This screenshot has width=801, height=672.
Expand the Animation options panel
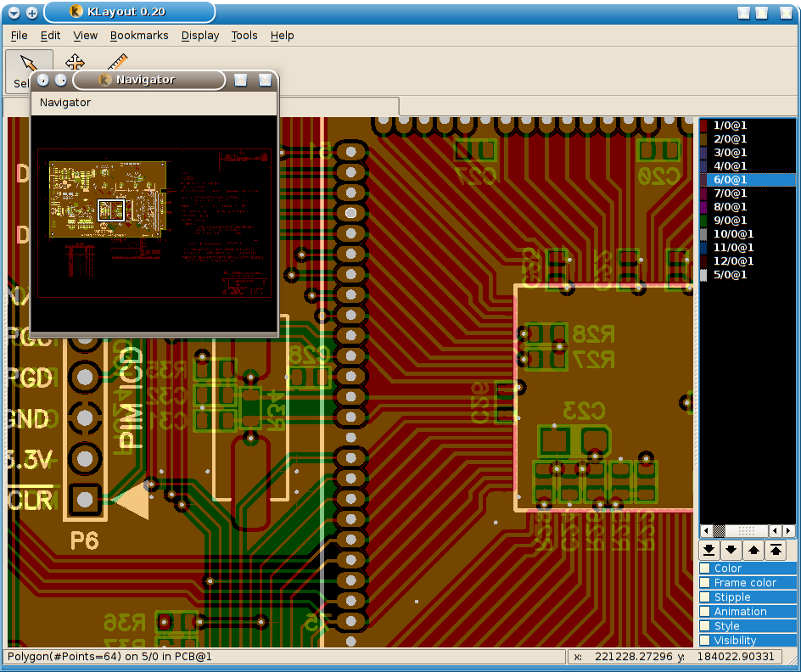(740, 612)
